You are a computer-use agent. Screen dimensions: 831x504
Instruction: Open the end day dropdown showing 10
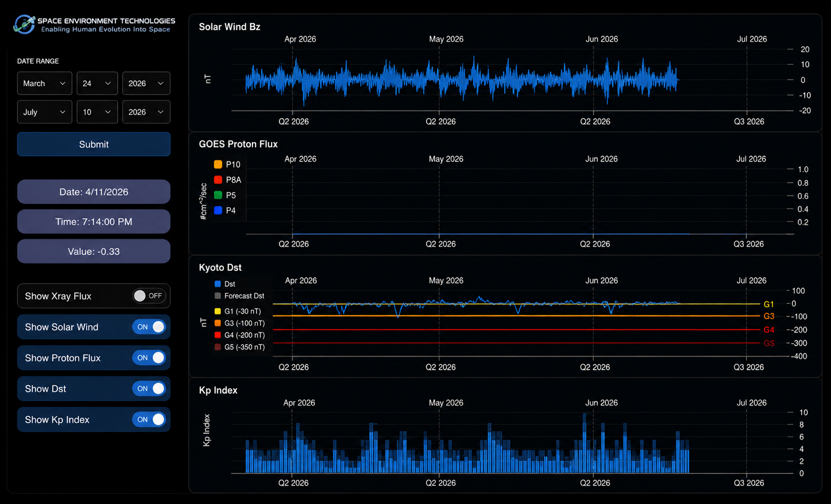(97, 112)
